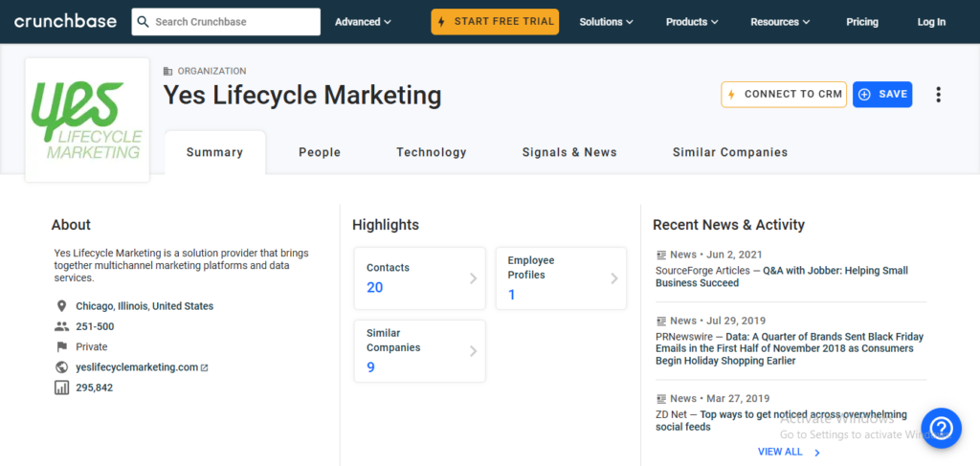The width and height of the screenshot is (980, 466).
Task: Click the Crunchbase logo
Action: (x=65, y=21)
